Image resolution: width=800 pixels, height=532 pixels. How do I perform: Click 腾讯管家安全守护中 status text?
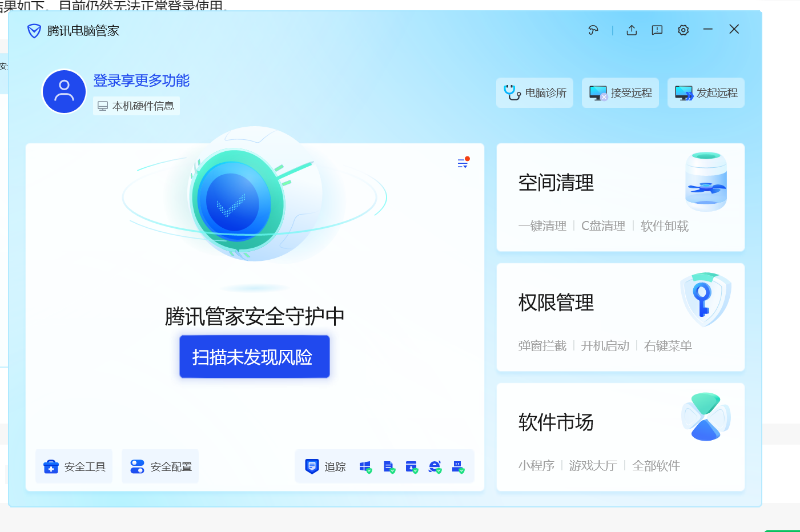255,316
